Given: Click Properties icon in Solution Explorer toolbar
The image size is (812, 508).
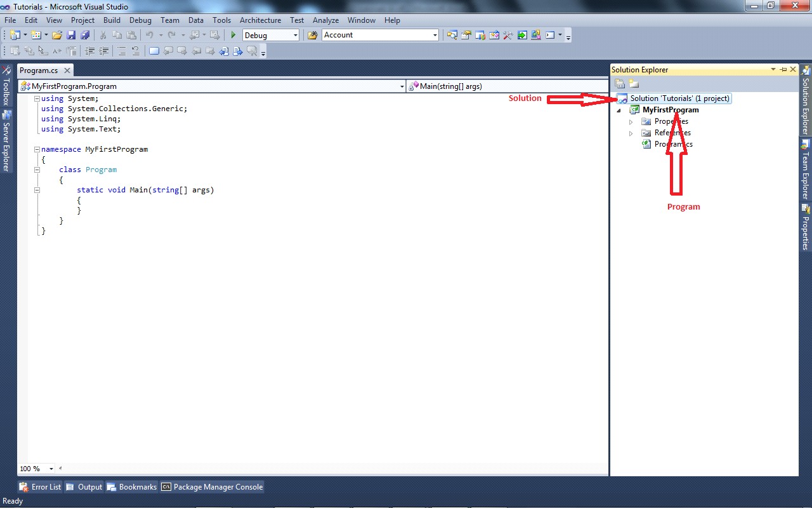Looking at the screenshot, I should [620, 84].
